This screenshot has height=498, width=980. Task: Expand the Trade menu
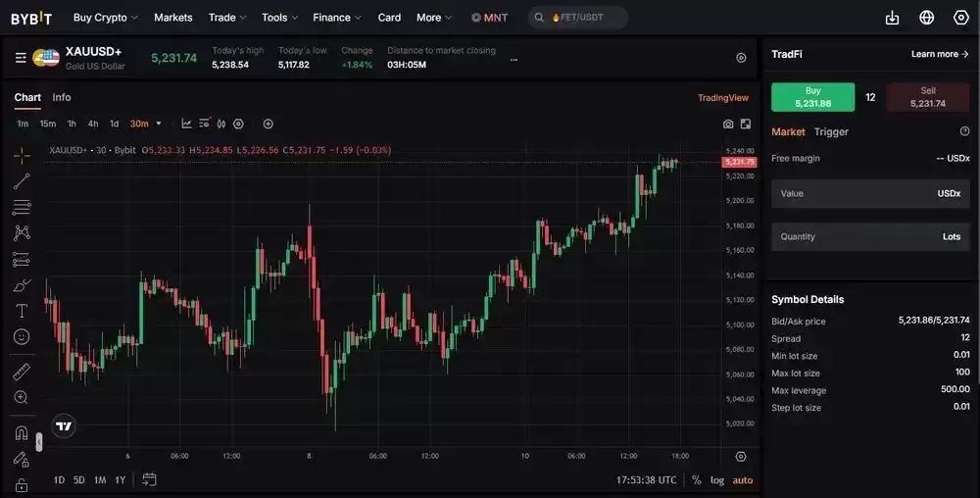click(x=227, y=18)
